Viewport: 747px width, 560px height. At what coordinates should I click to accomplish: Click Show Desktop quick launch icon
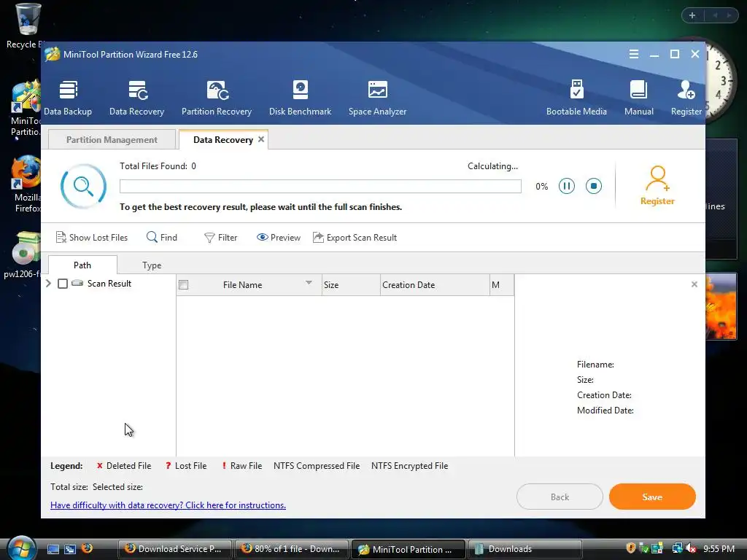point(53,549)
